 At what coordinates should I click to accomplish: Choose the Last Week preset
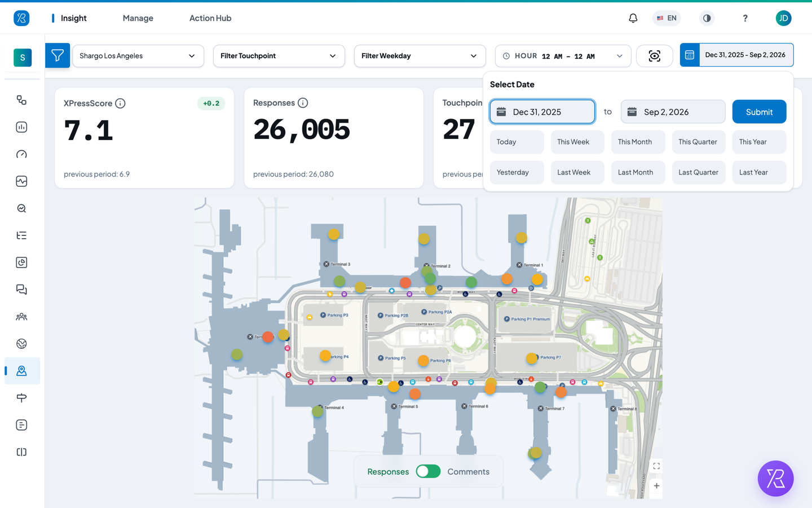coord(577,172)
